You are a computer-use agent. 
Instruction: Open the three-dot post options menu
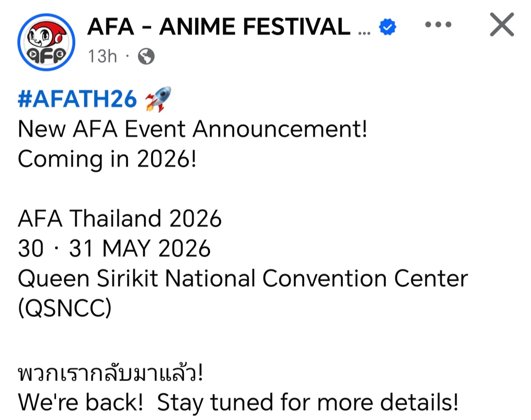437,25
